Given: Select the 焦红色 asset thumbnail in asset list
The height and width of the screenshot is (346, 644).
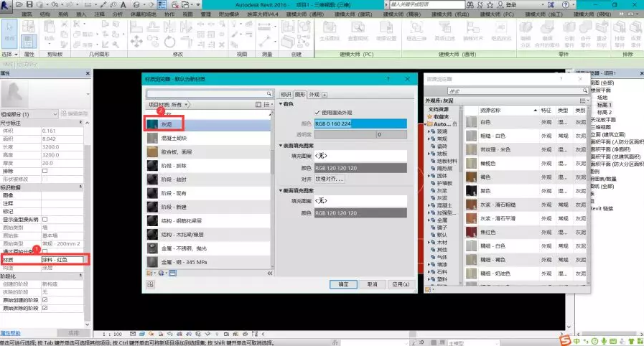Looking at the screenshot, I should (471, 233).
